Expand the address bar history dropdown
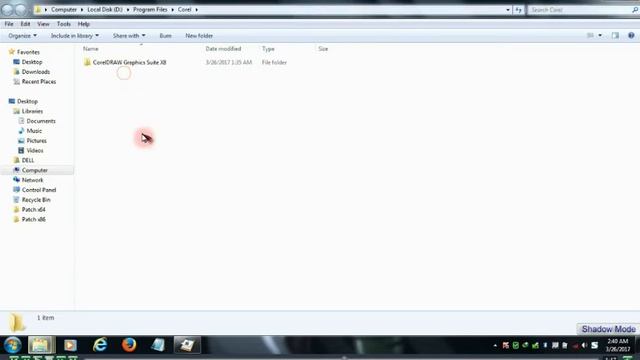Image resolution: width=640 pixels, height=360 pixels. [508, 9]
